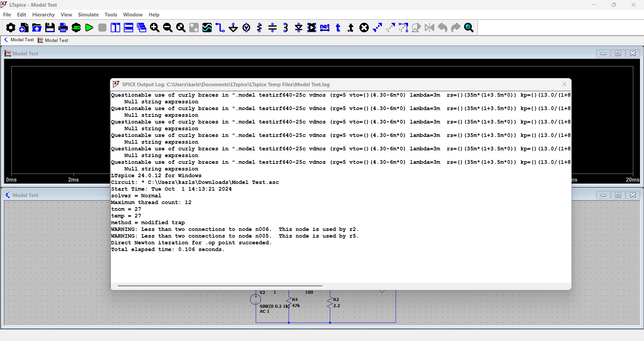Open a file from the toolbar

[37, 28]
